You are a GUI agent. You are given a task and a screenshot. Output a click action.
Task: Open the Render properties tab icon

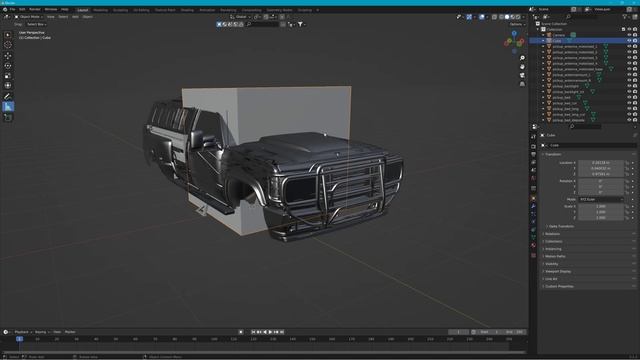click(533, 146)
